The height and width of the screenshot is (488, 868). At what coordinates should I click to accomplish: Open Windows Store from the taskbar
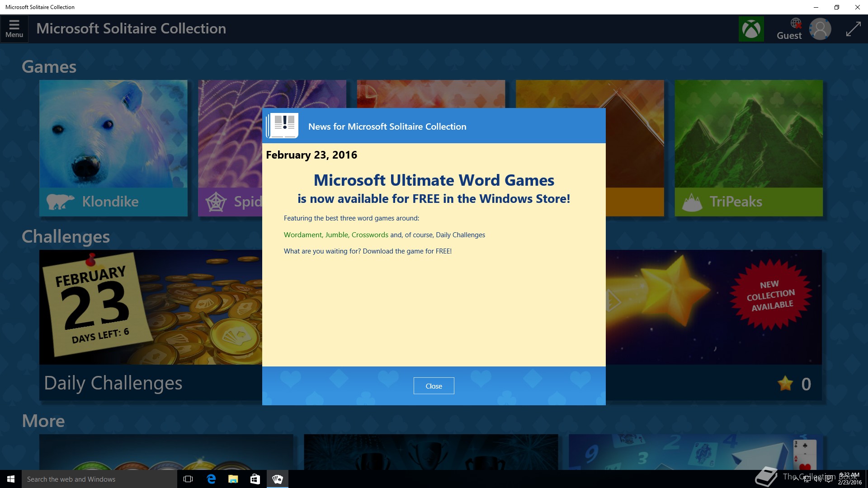pos(255,479)
